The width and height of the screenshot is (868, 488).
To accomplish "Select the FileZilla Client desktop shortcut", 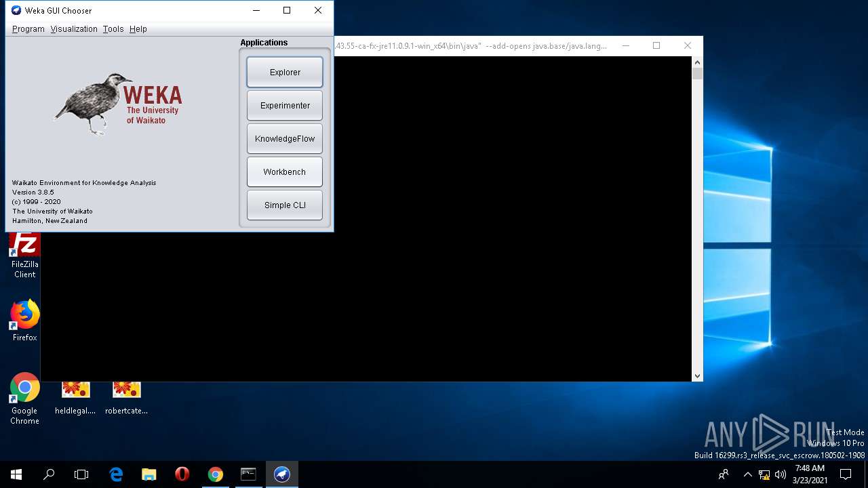I will click(25, 256).
